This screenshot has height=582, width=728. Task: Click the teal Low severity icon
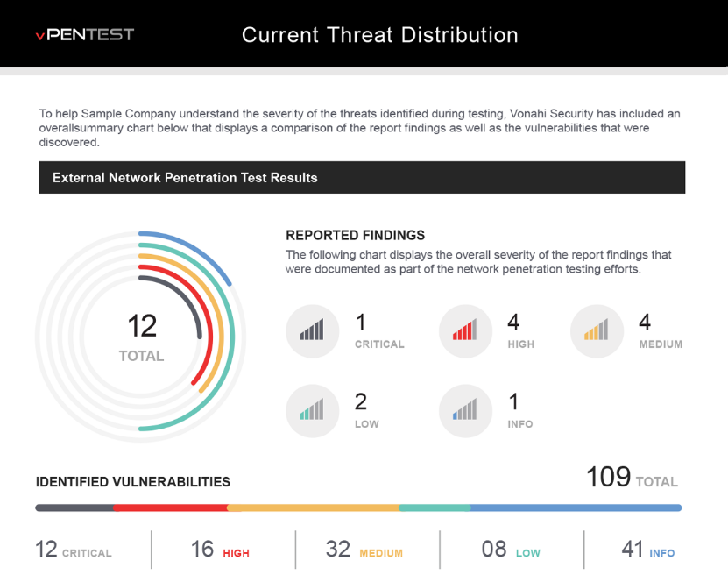click(x=312, y=410)
